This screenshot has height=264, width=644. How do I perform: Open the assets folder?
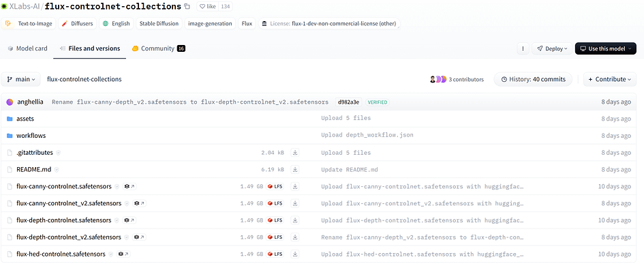[x=25, y=119]
